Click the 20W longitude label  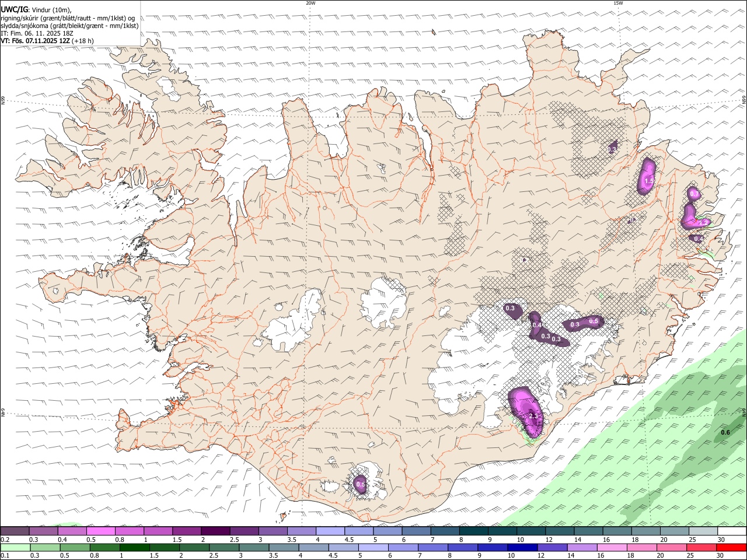click(310, 3)
